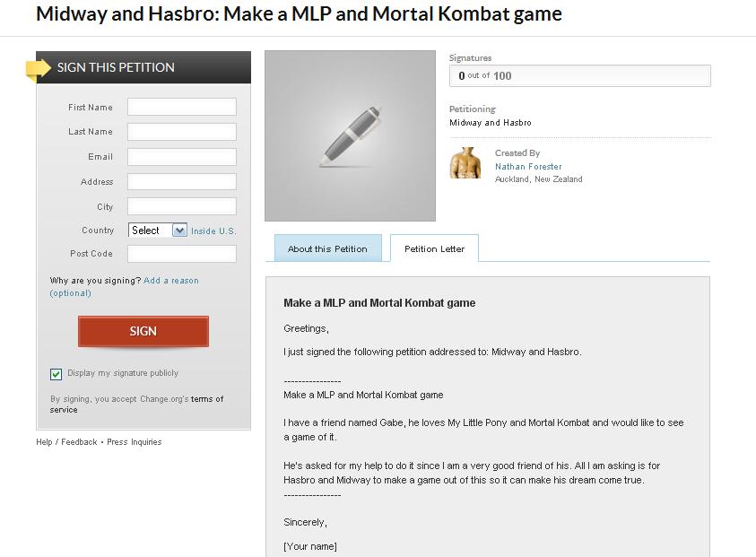
Task: Open the Feedback link
Action: click(x=79, y=442)
